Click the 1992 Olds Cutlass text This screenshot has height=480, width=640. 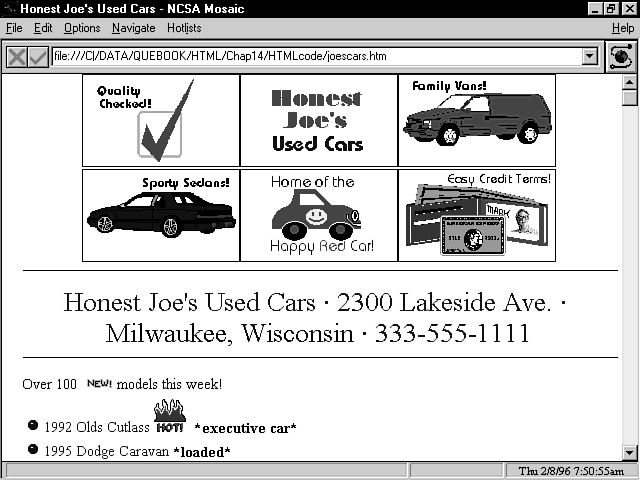(x=97, y=427)
